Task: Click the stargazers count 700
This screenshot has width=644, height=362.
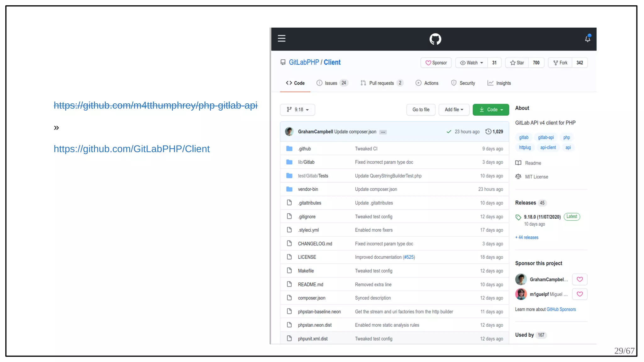Action: tap(536, 63)
